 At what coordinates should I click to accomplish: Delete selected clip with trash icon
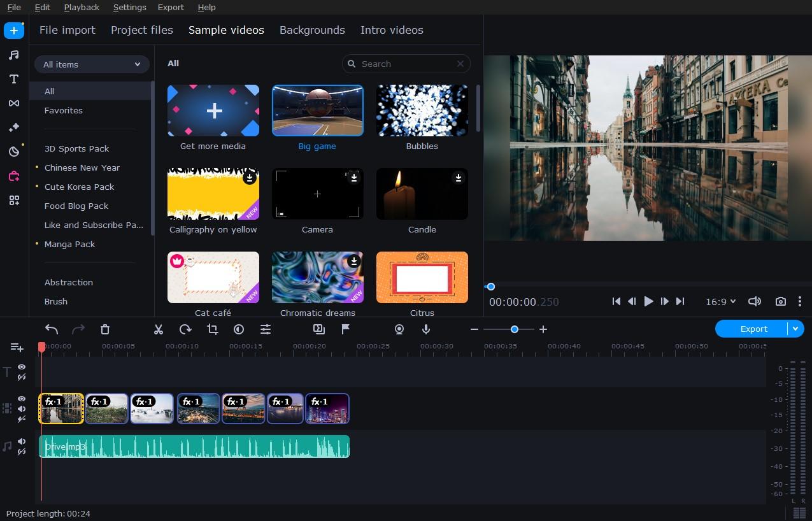coord(105,329)
